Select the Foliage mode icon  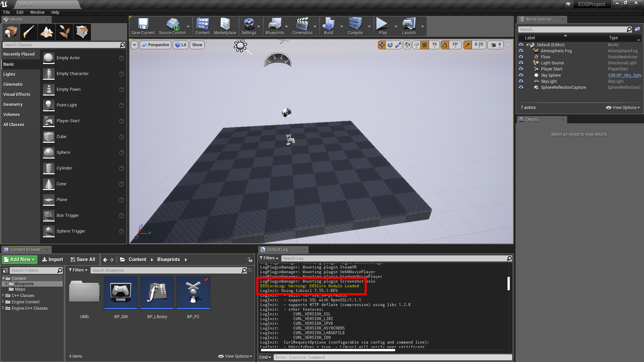[x=64, y=32]
